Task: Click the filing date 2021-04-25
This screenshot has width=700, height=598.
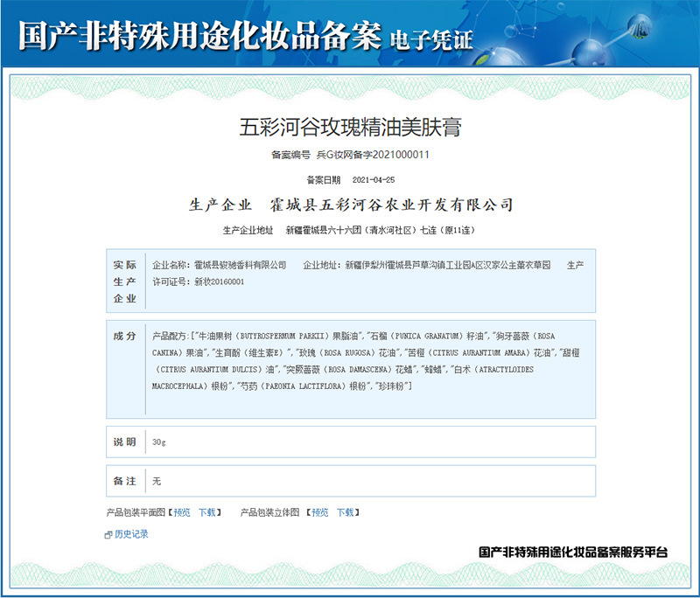Action: click(x=374, y=180)
